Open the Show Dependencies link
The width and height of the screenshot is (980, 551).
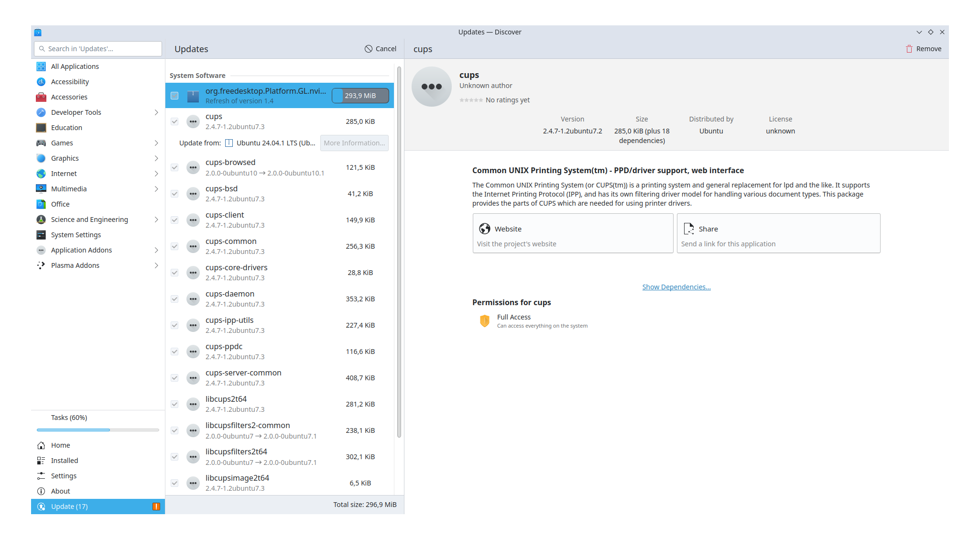click(676, 287)
